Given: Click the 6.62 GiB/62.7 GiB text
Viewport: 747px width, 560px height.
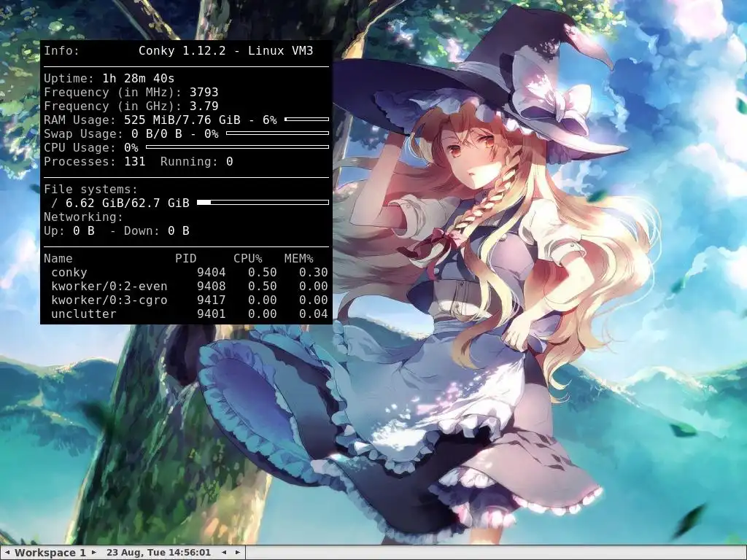Looking at the screenshot, I should pos(127,203).
